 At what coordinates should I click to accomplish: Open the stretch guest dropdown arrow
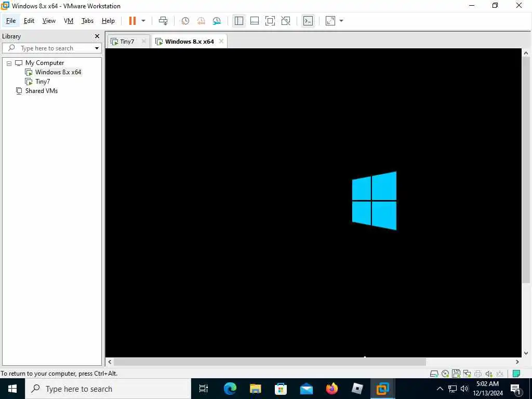(x=341, y=21)
